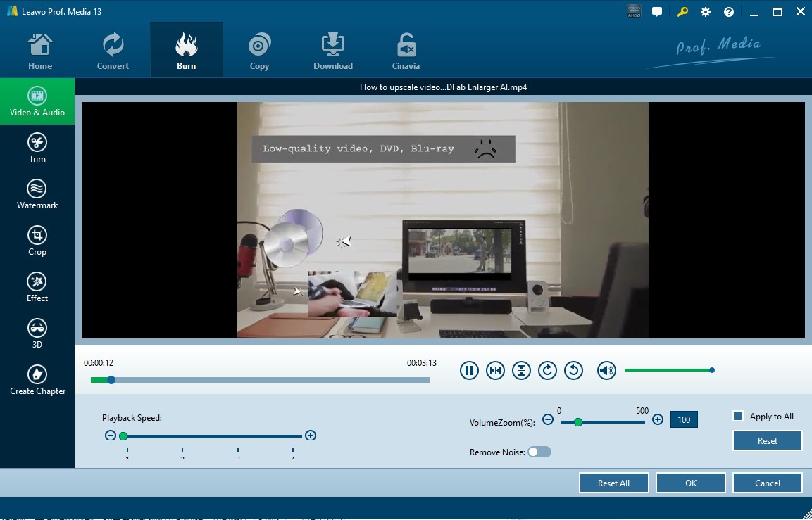This screenshot has height=520, width=812.
Task: Click the total duration 00:03:13 label
Action: 422,363
